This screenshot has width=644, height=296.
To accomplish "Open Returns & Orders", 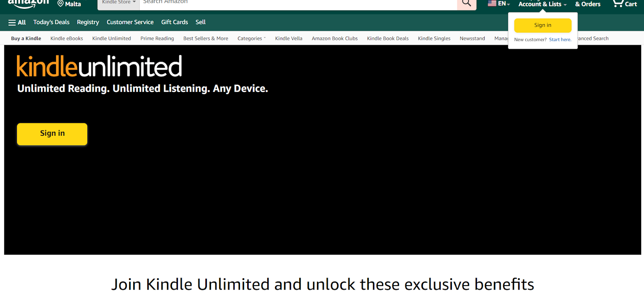I will (x=588, y=4).
